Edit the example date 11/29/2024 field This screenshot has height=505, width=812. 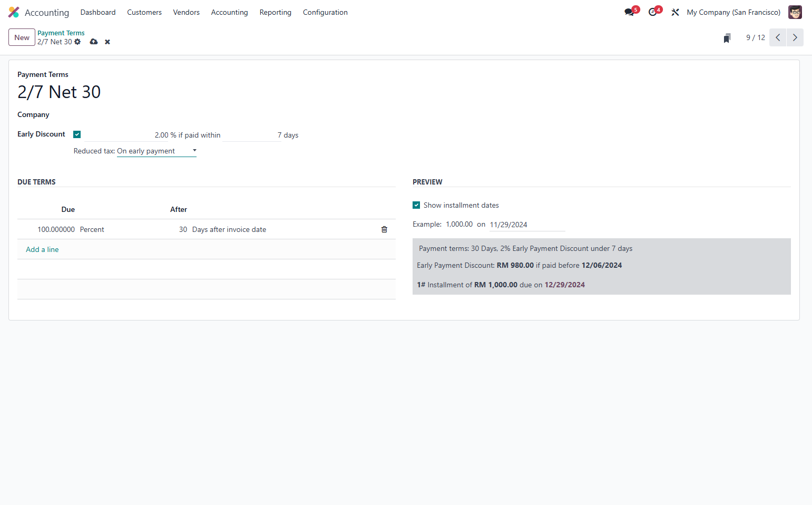coord(527,225)
